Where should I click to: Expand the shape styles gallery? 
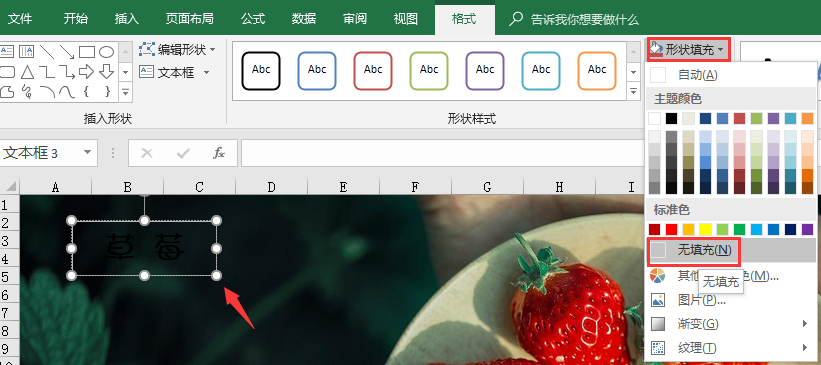(634, 92)
